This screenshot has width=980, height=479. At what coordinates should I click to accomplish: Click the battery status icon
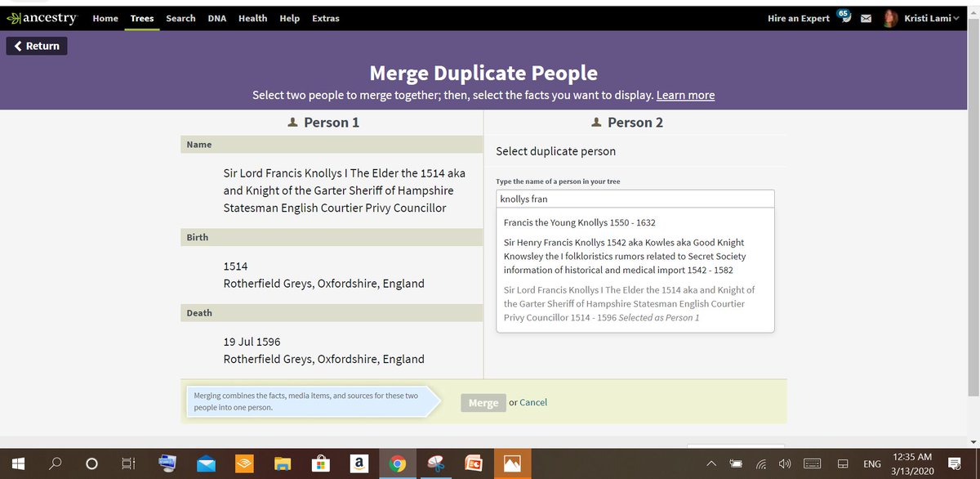click(737, 463)
